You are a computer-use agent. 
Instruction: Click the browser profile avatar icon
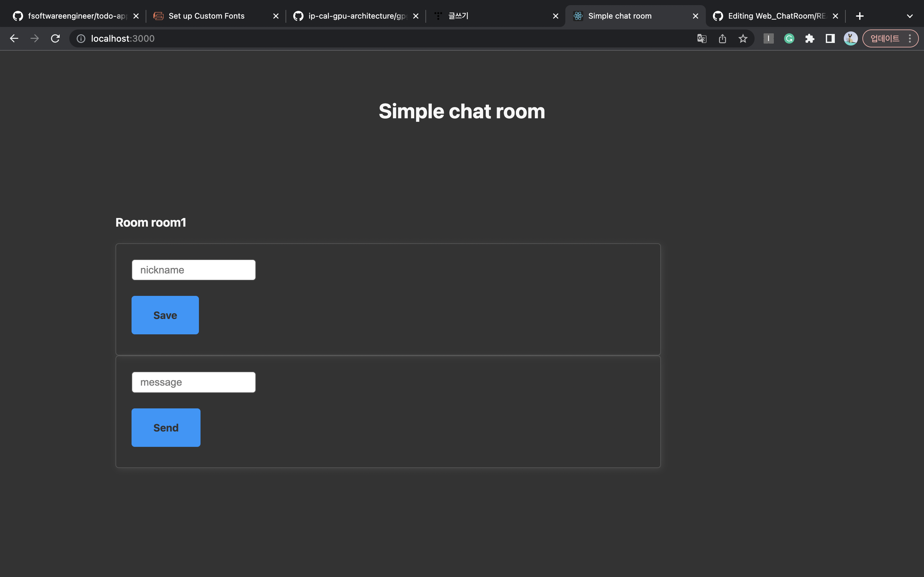850,38
